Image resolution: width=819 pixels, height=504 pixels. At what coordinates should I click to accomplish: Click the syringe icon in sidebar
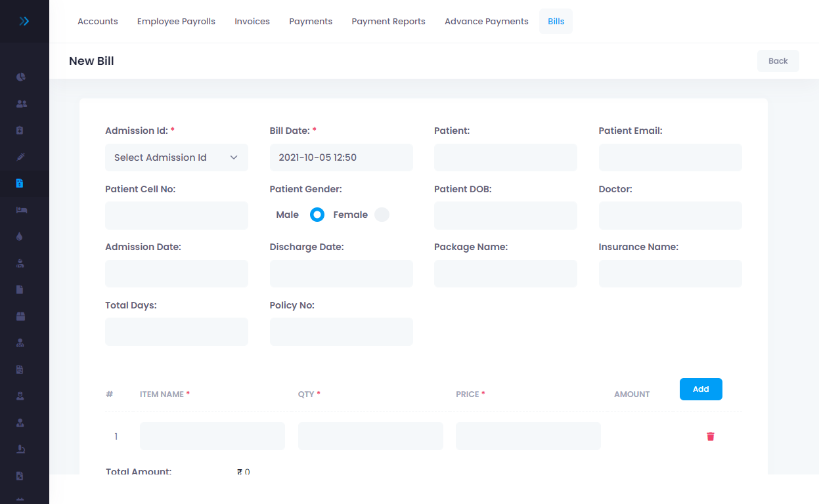coord(21,157)
